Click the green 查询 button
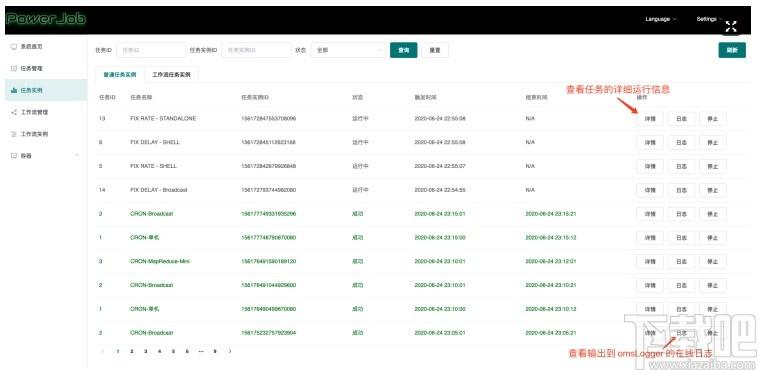The height and width of the screenshot is (370, 759). coord(404,50)
